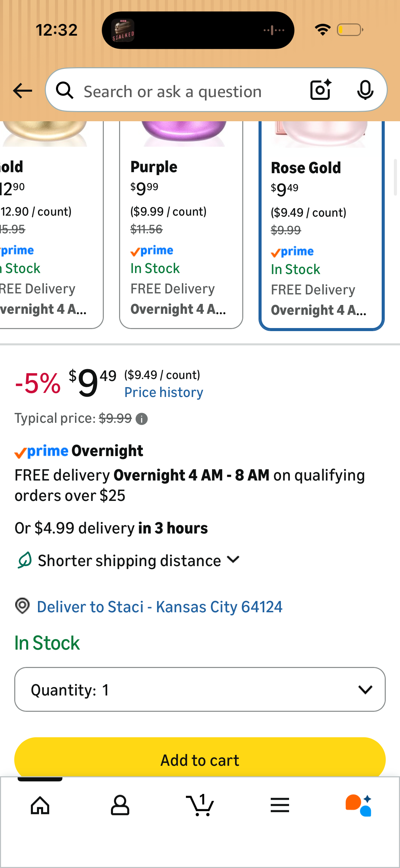This screenshot has height=868, width=400.
Task: Tap the typical price info icon
Action: [141, 419]
